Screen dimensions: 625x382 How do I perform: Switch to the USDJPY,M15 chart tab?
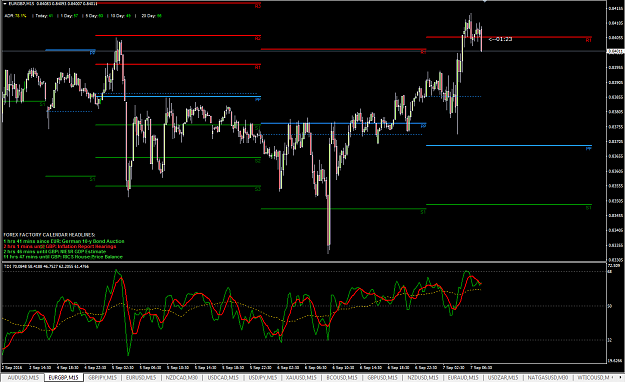(263, 377)
